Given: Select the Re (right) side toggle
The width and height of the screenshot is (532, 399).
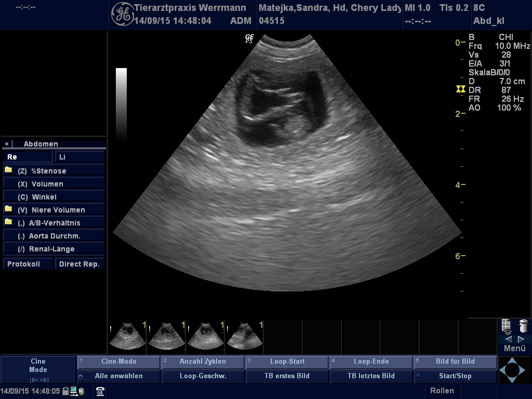Looking at the screenshot, I should tap(28, 156).
